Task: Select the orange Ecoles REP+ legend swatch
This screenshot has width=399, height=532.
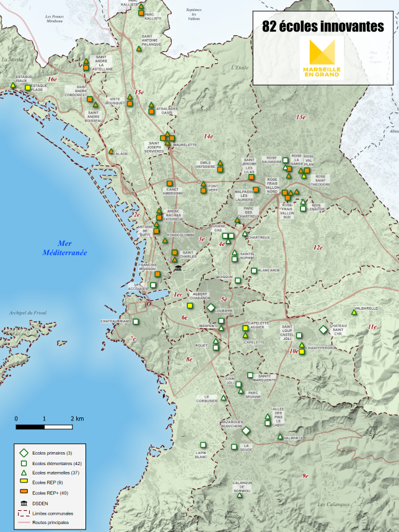Action: (x=23, y=492)
